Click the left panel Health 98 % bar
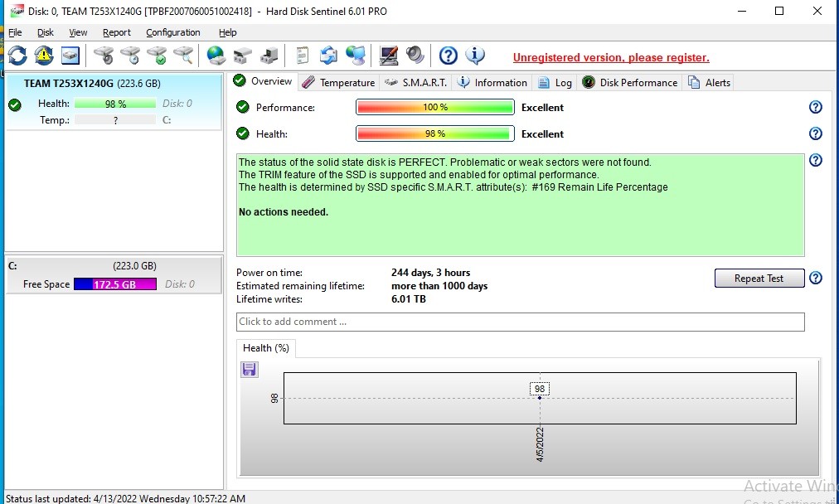This screenshot has width=839, height=504. pyautogui.click(x=115, y=104)
